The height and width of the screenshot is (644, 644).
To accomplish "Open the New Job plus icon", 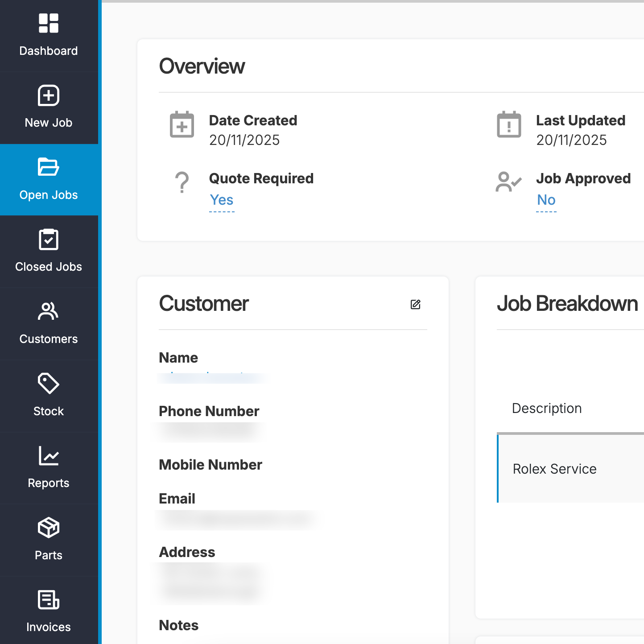I will [49, 95].
